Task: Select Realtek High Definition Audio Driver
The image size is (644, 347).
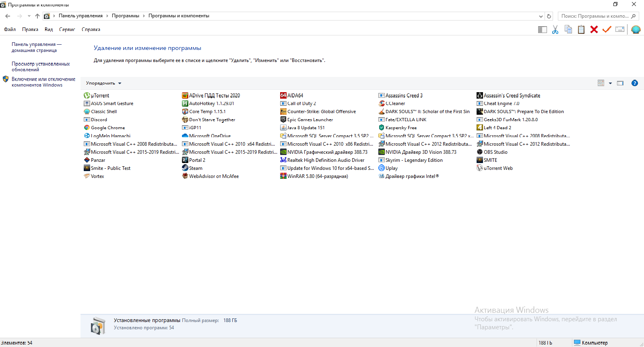Action: [x=322, y=160]
